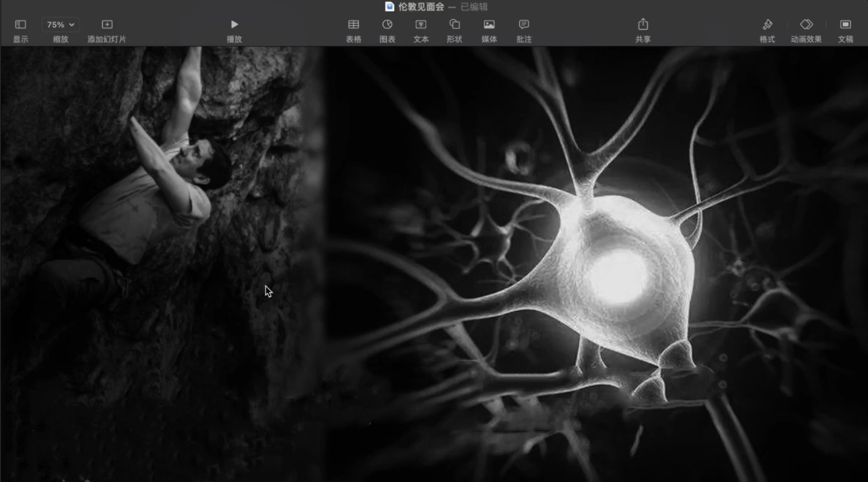The height and width of the screenshot is (482, 868).
Task: Add a text box with 文本
Action: pos(421,25)
